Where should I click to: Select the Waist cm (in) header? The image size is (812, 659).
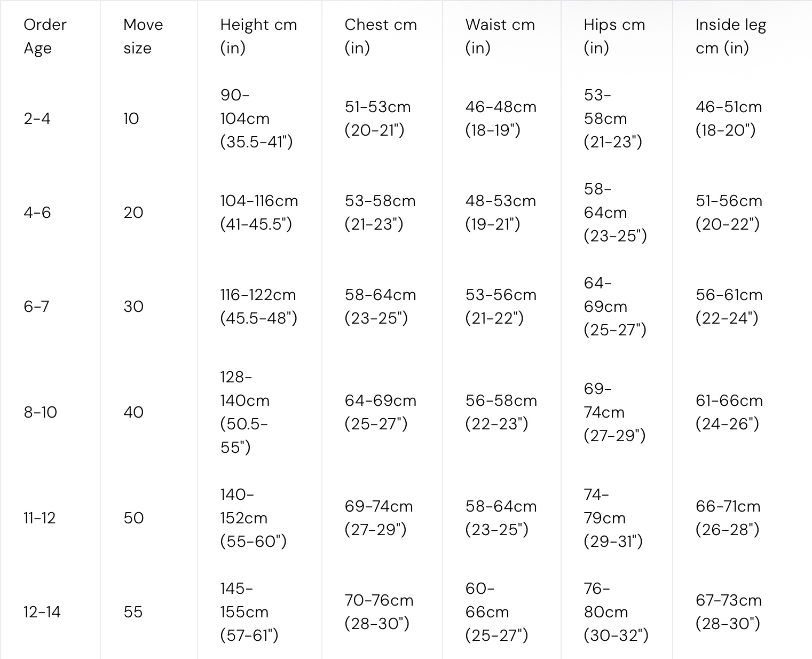tap(499, 36)
